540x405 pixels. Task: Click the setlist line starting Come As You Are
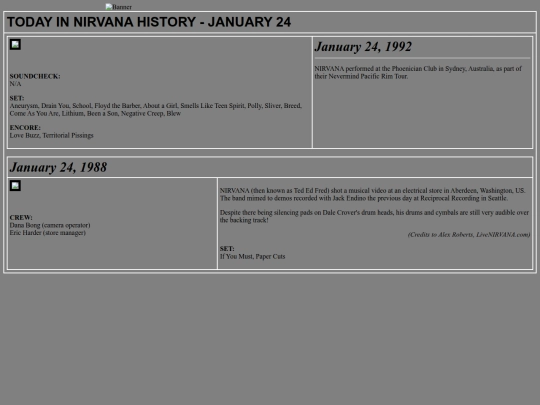tap(95, 113)
